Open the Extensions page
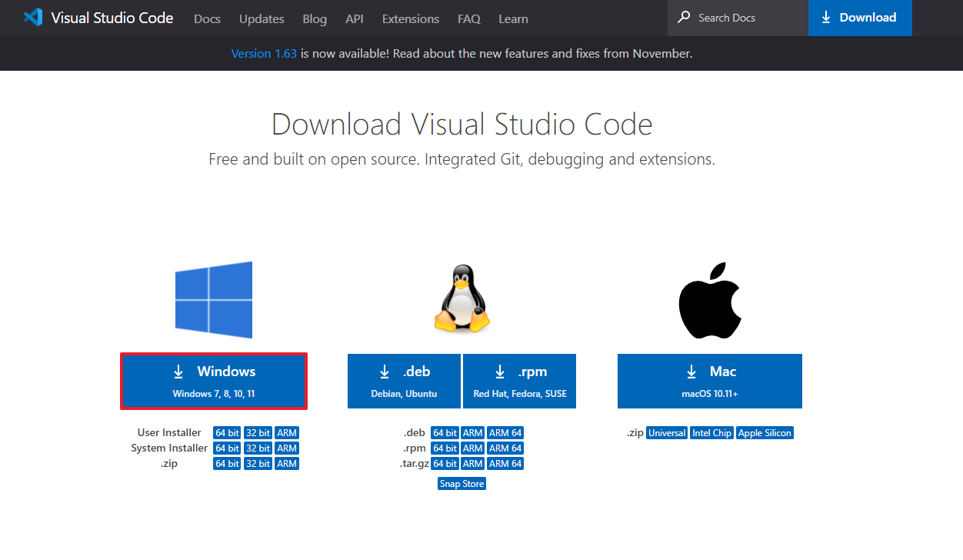The width and height of the screenshot is (963, 560). (x=411, y=18)
